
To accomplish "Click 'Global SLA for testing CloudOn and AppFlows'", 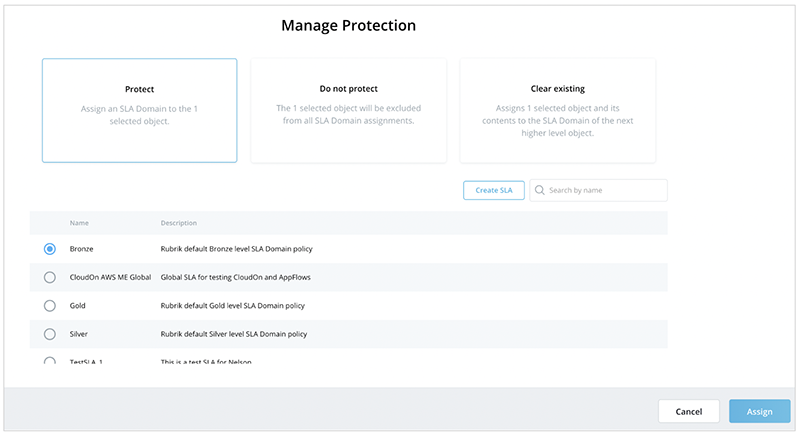I will (x=235, y=277).
